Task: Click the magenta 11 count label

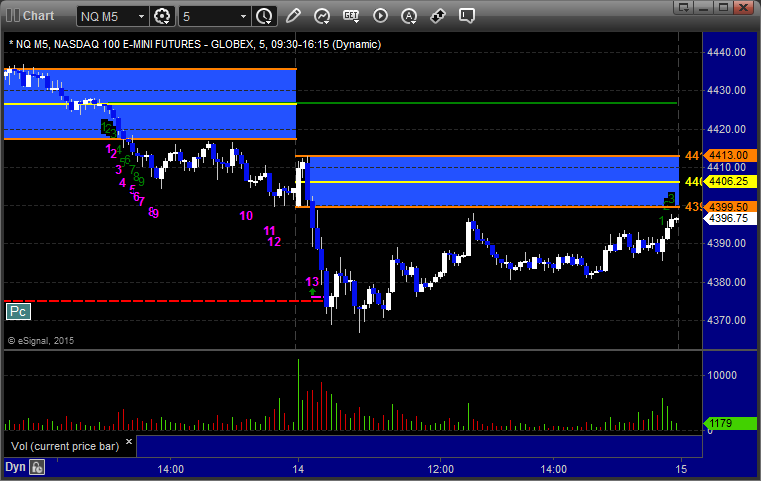Action: click(x=269, y=231)
